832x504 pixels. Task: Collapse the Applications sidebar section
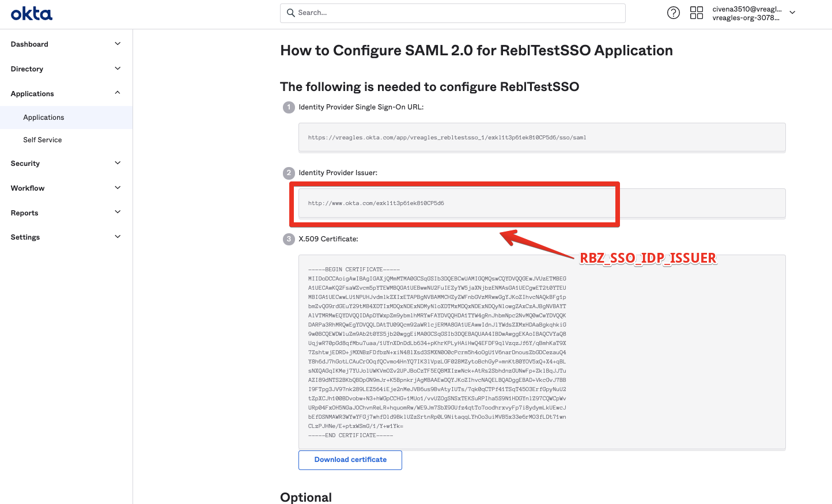[118, 93]
